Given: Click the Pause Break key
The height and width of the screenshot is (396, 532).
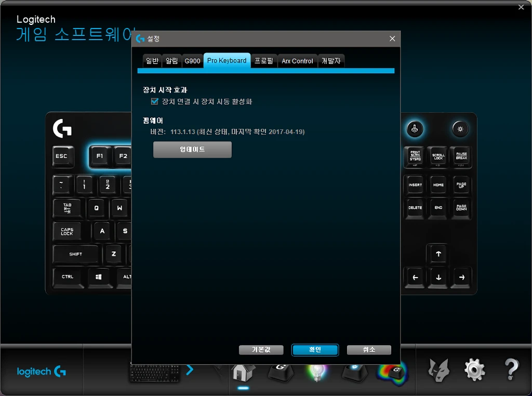Looking at the screenshot, I should tap(461, 156).
